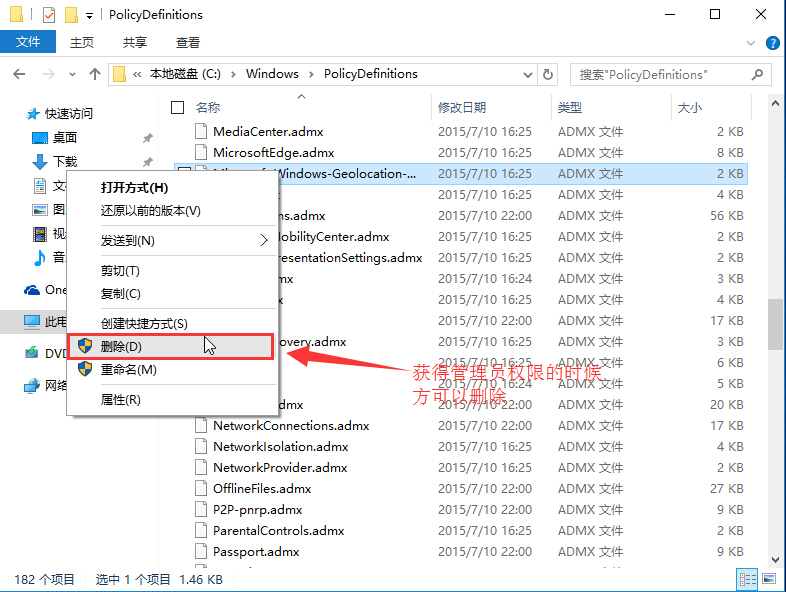The width and height of the screenshot is (786, 592).
Task: Sort files by the 修改日期 column header
Action: (x=462, y=107)
